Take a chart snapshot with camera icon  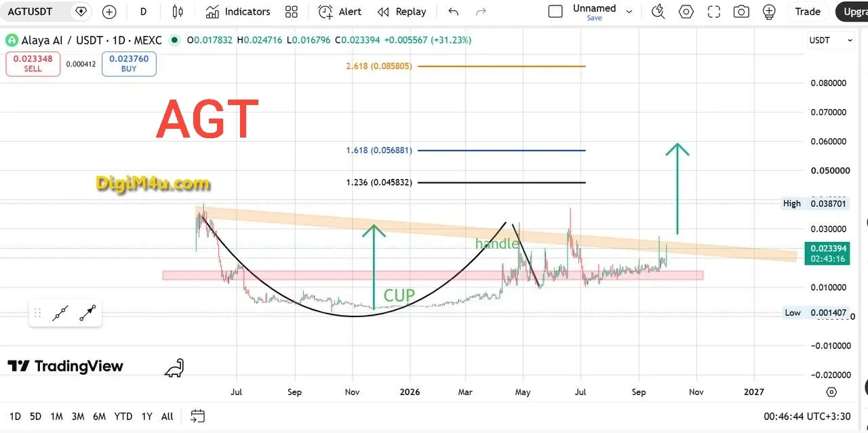point(741,12)
